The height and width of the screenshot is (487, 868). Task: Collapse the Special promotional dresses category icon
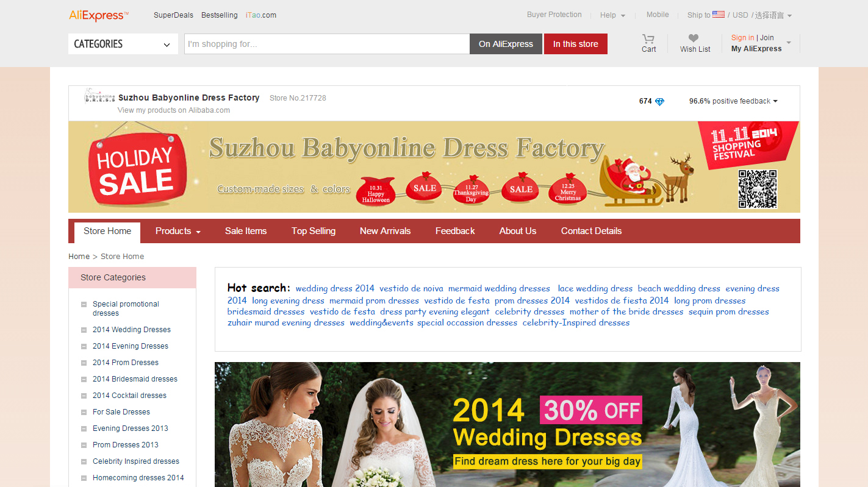click(84, 304)
